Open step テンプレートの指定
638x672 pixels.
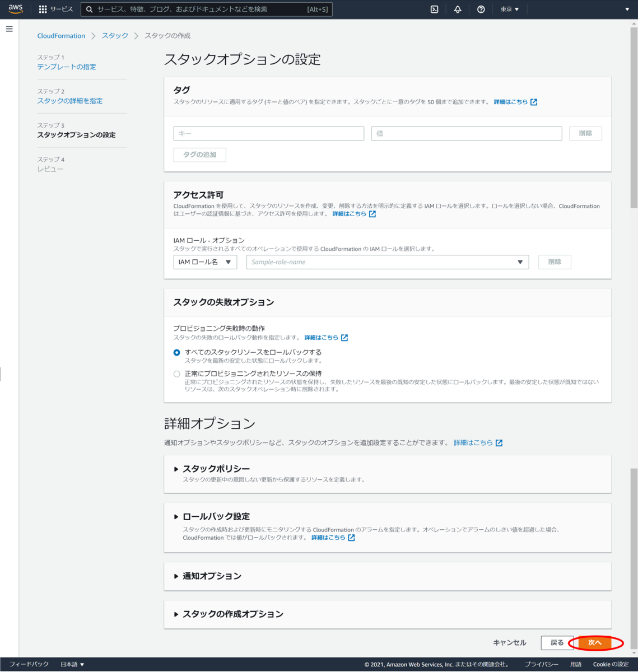tap(67, 67)
